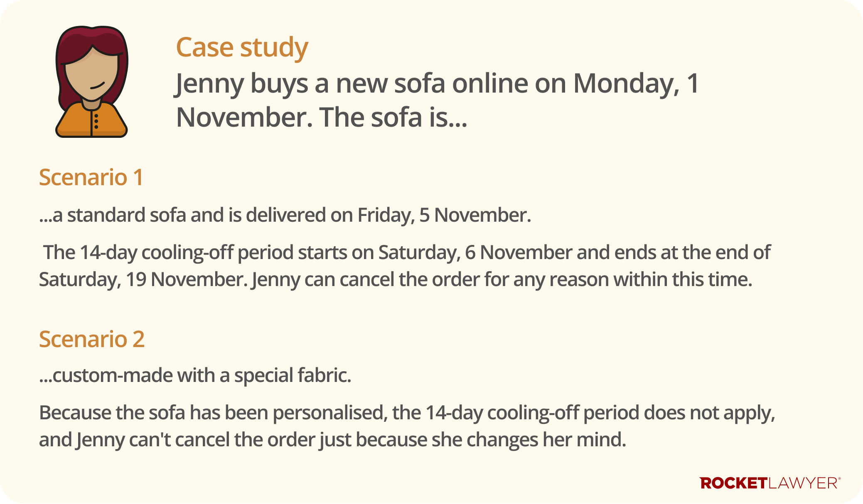Select the "Case study" heading
The image size is (863, 504).
point(242,47)
